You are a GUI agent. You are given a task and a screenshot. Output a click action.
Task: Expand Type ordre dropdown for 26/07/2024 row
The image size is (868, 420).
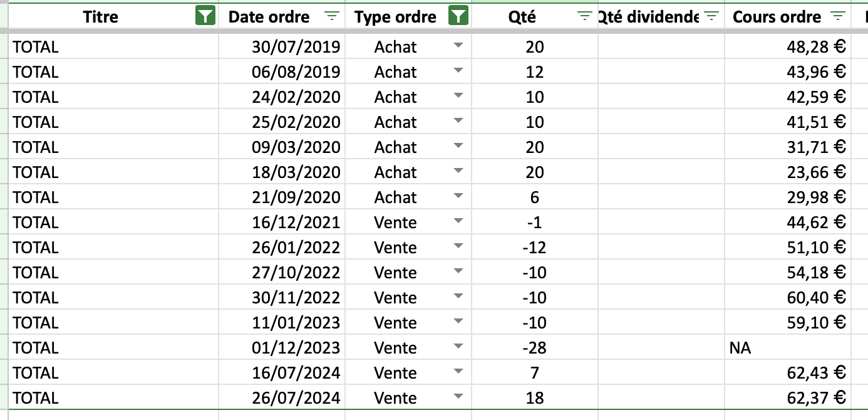coord(458,397)
